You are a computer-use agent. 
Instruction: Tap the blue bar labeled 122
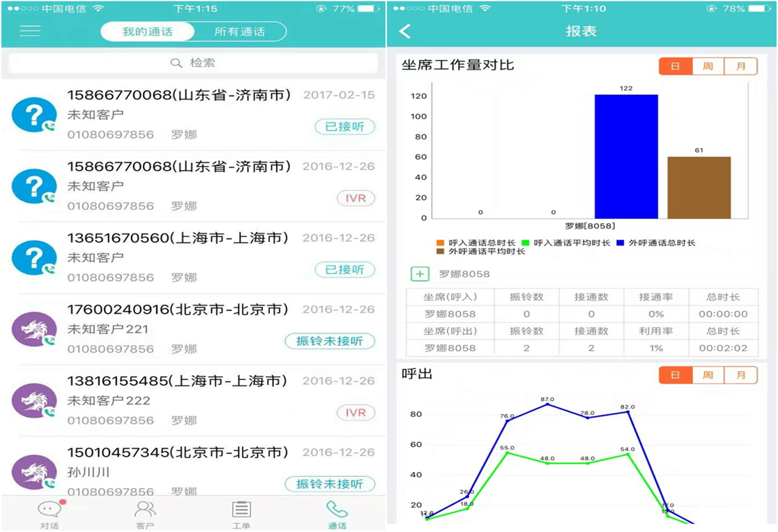625,156
